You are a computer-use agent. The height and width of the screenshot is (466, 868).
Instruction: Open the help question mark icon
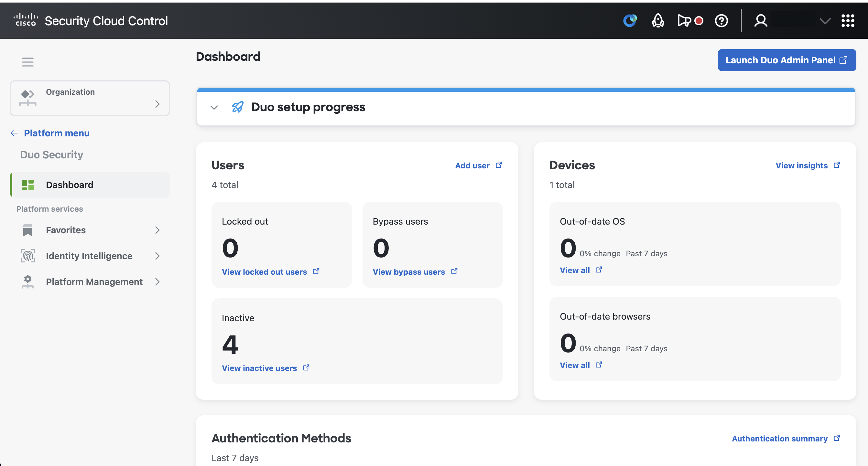click(722, 21)
